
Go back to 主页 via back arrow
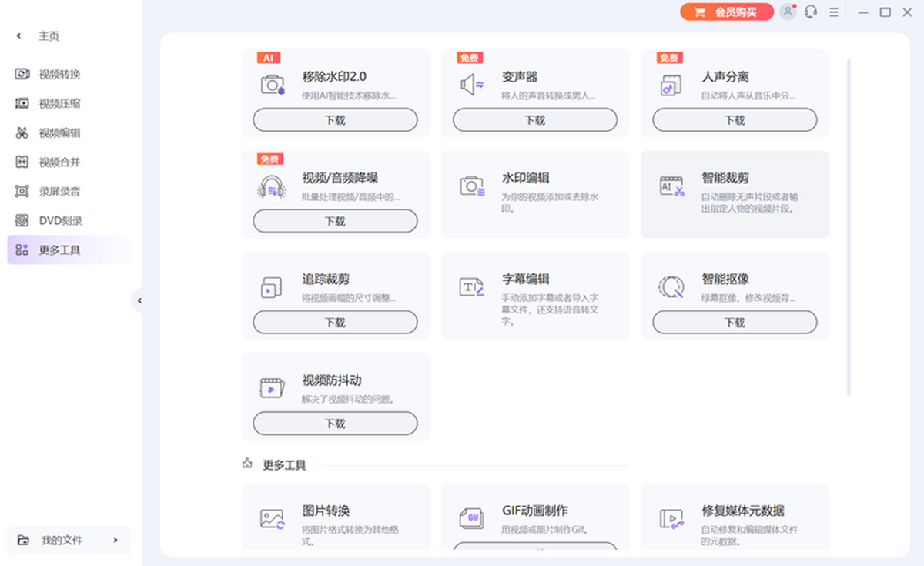[x=19, y=36]
